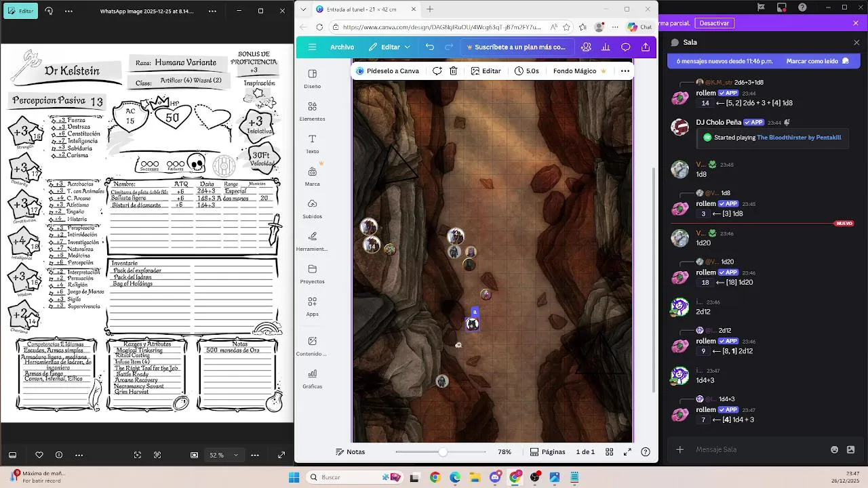Set the 5.0s page duration
This screenshot has height=488, width=868.
(x=527, y=70)
